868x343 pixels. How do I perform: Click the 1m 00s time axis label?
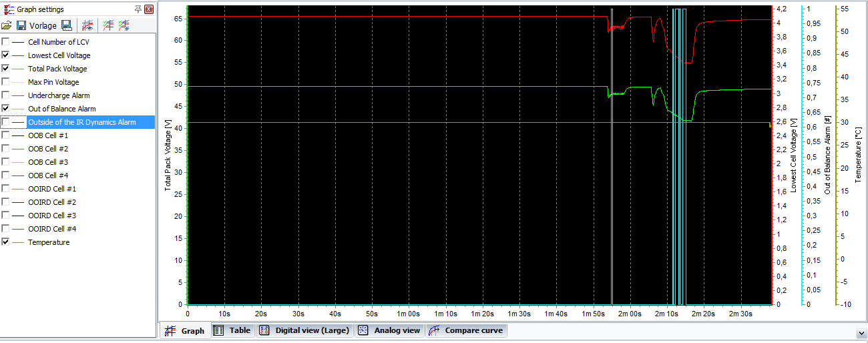pyautogui.click(x=408, y=313)
